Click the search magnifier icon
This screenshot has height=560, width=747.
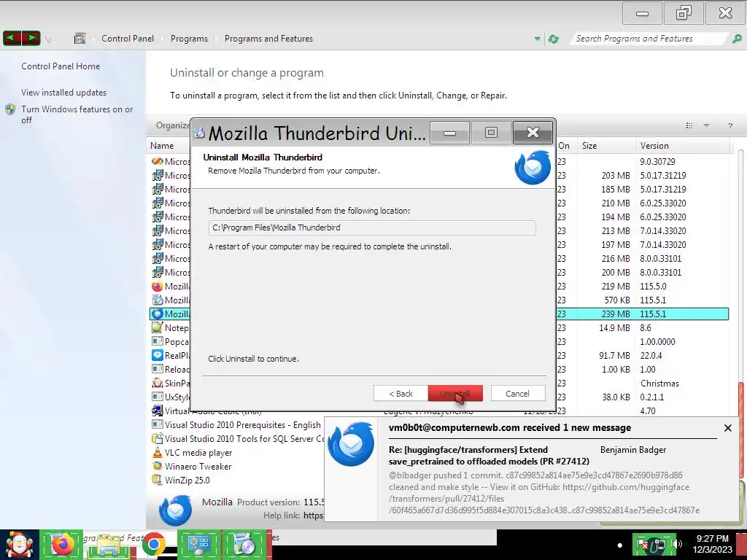(x=737, y=39)
